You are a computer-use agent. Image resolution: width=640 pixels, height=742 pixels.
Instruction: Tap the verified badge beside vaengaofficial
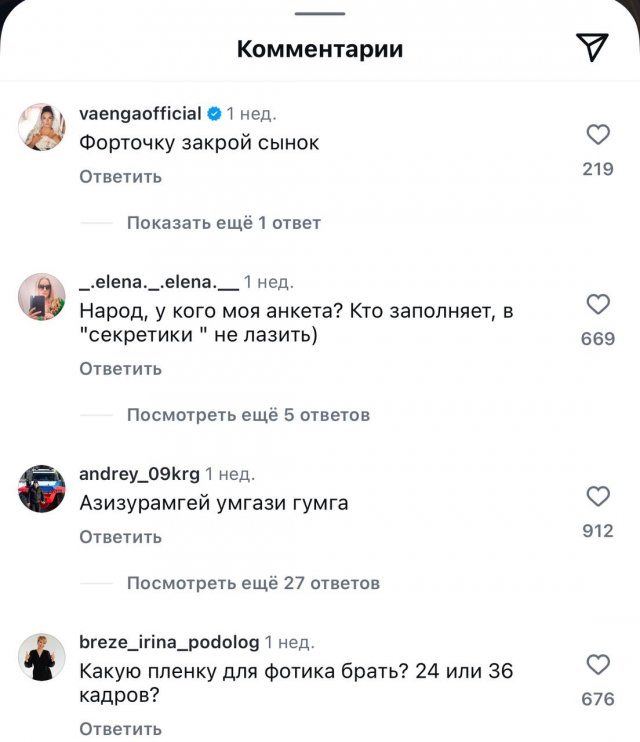click(214, 114)
